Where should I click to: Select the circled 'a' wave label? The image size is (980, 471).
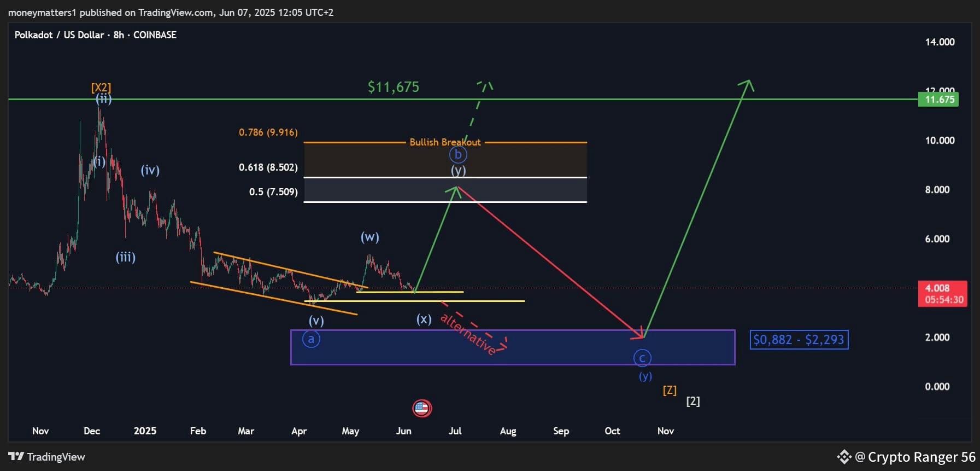coord(312,339)
